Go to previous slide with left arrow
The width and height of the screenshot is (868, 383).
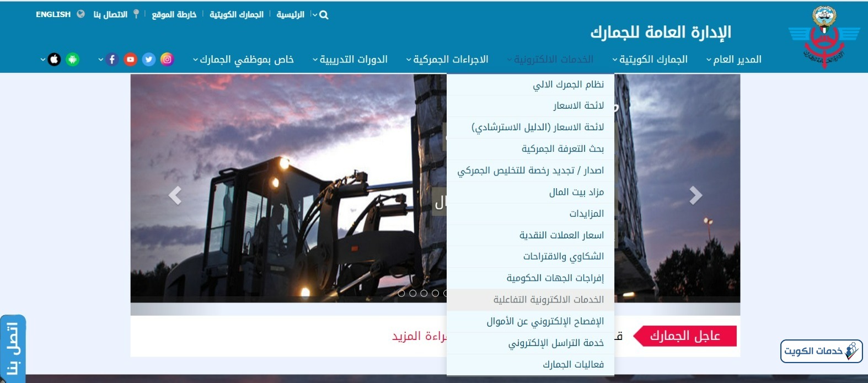[175, 195]
